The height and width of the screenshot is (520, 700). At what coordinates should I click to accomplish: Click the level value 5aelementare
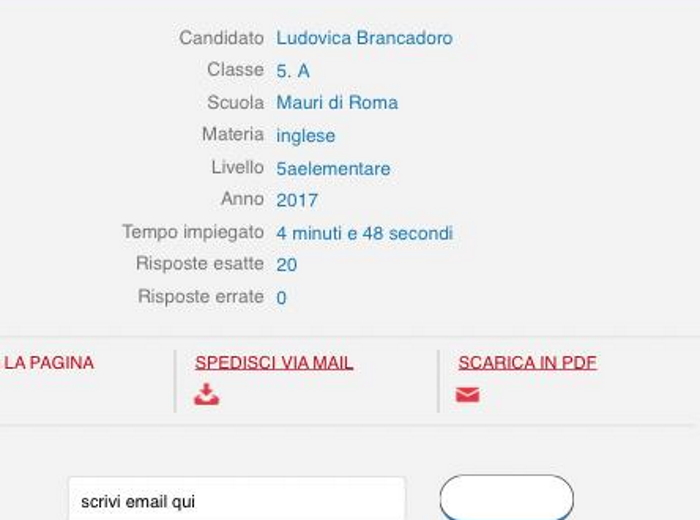coord(333,168)
